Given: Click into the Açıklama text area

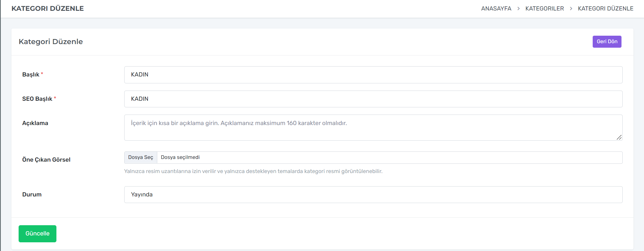Looking at the screenshot, I should tap(373, 127).
